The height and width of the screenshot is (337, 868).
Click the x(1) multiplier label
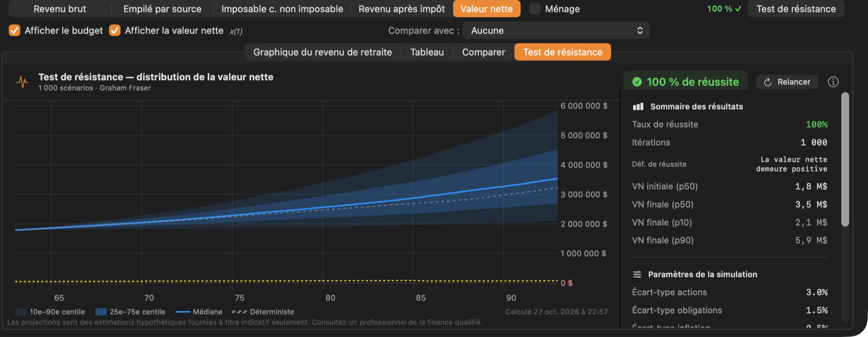[236, 31]
